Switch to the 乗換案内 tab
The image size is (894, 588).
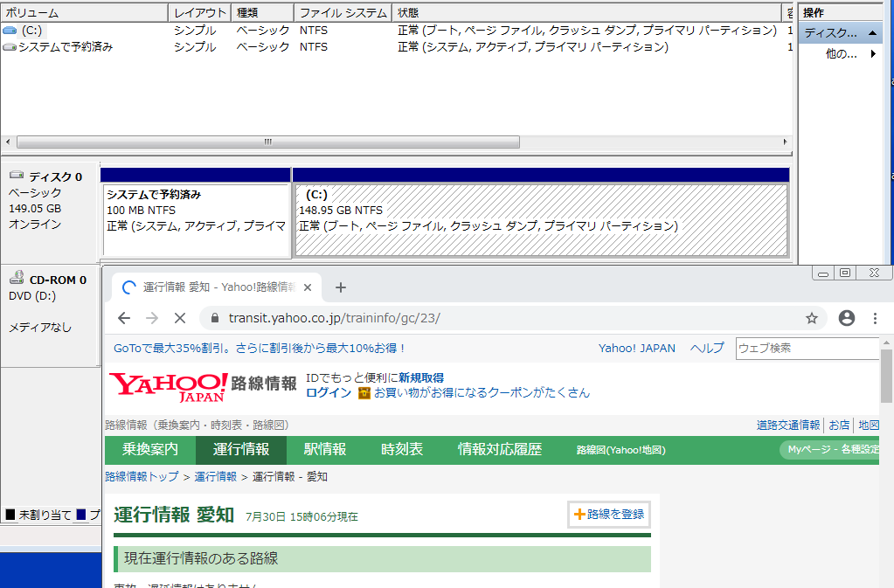(x=150, y=450)
